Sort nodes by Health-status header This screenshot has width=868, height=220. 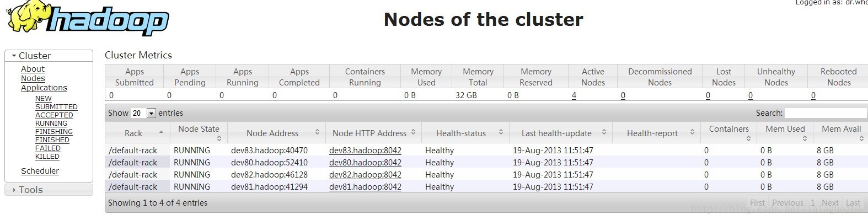click(x=465, y=133)
